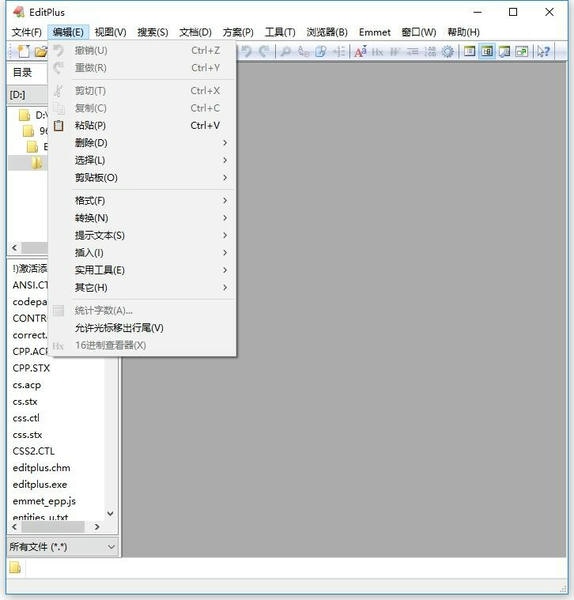This screenshot has width=574, height=600.
Task: Open the [D:] drive selector dropdown
Action: (x=28, y=95)
